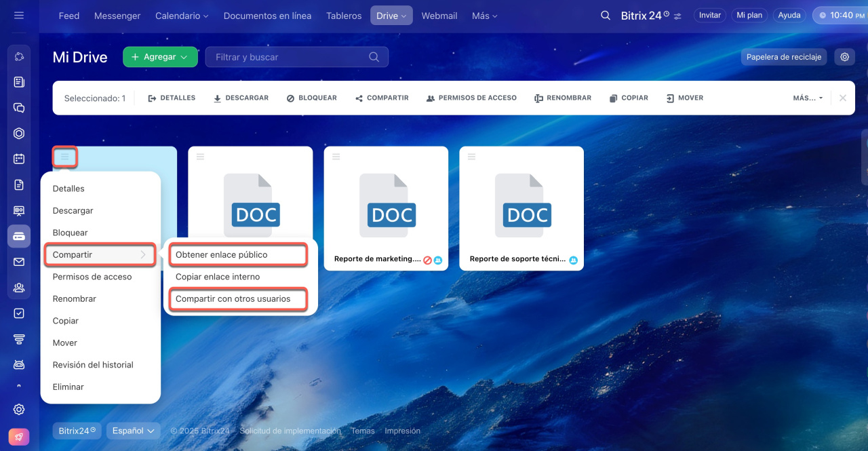This screenshot has height=451, width=868.
Task: Click the hamburger menu icon on the first file
Action: (65, 157)
